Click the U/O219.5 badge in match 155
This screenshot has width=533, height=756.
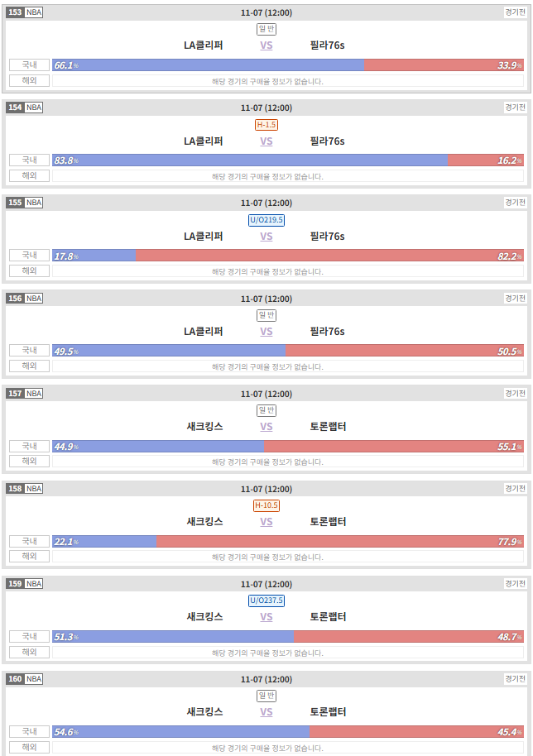coord(266,220)
